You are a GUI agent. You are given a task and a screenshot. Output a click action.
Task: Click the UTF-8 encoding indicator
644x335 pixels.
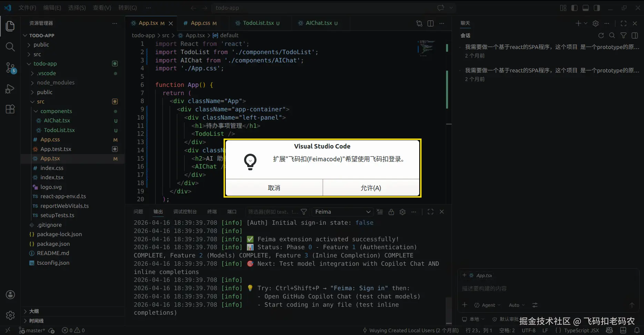click(529, 331)
